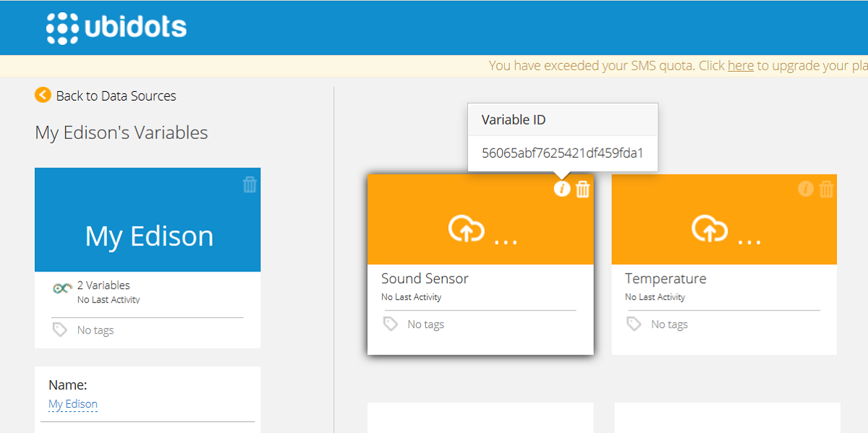The width and height of the screenshot is (868, 433).
Task: Click the 'Name:' label
Action: [68, 386]
